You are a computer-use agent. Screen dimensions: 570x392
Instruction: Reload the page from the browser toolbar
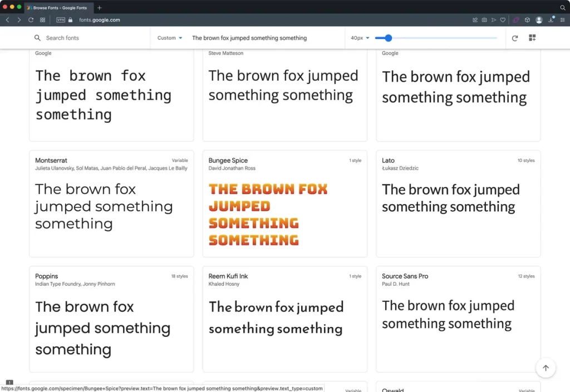click(31, 20)
